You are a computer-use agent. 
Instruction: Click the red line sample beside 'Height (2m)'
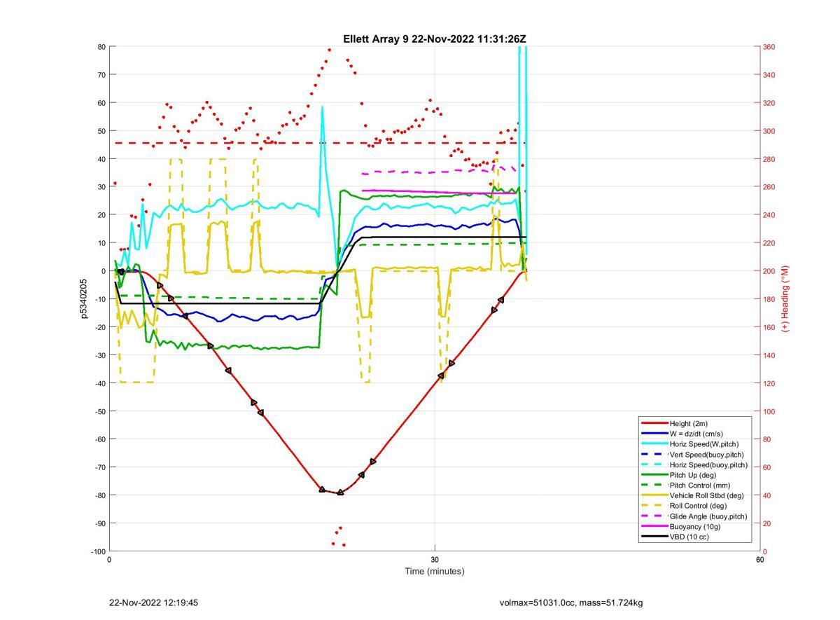click(654, 423)
